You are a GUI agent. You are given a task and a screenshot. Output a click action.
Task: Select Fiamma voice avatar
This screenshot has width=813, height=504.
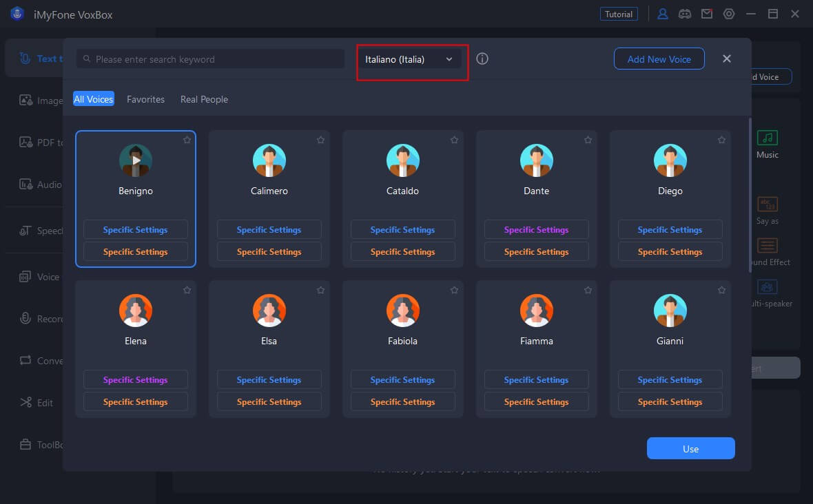click(536, 311)
